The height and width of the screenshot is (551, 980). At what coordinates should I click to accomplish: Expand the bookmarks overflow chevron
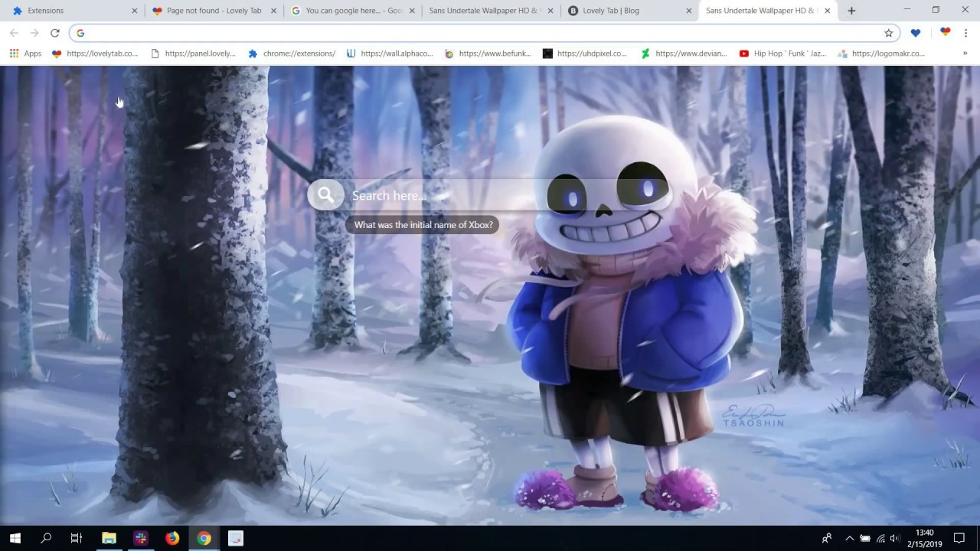point(964,54)
